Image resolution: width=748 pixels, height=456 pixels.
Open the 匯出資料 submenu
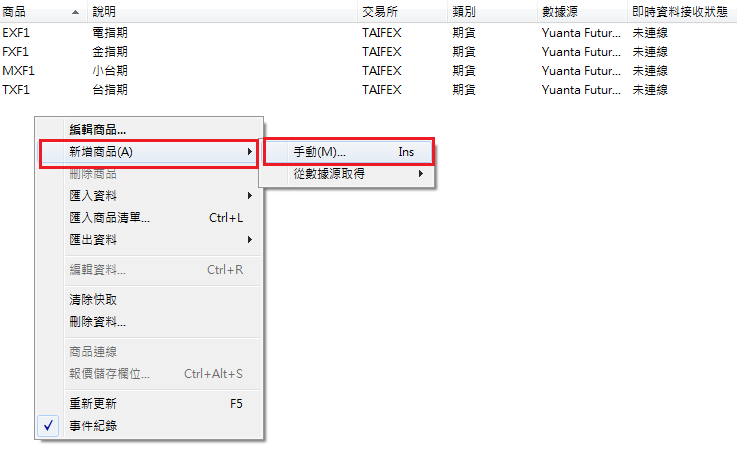(149, 239)
